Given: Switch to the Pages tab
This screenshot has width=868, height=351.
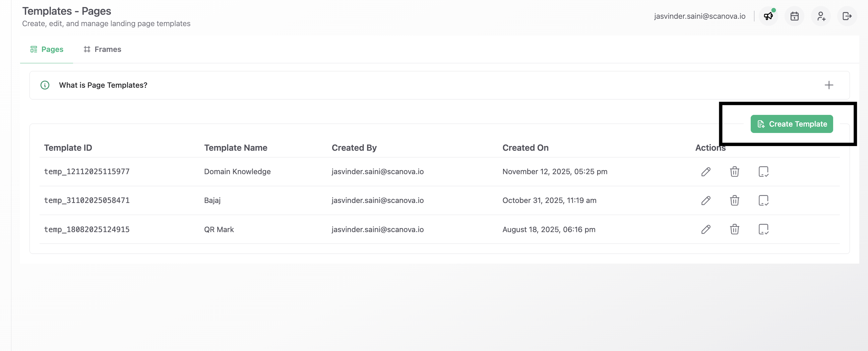Looking at the screenshot, I should pos(47,49).
